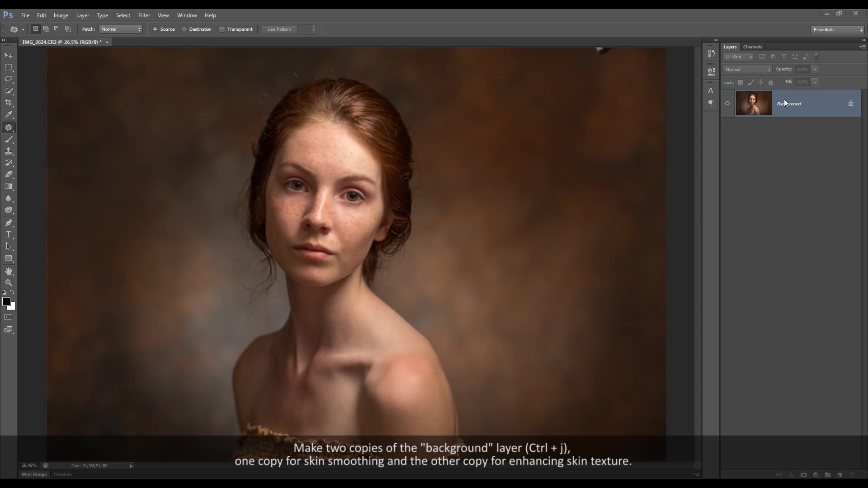Toggle Background layer visibility
The width and height of the screenshot is (868, 488).
coord(728,103)
